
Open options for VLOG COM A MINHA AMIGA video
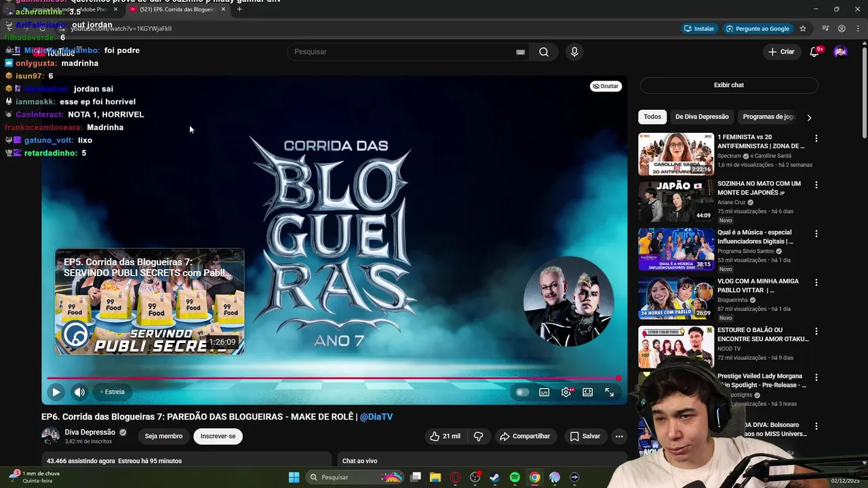[816, 283]
